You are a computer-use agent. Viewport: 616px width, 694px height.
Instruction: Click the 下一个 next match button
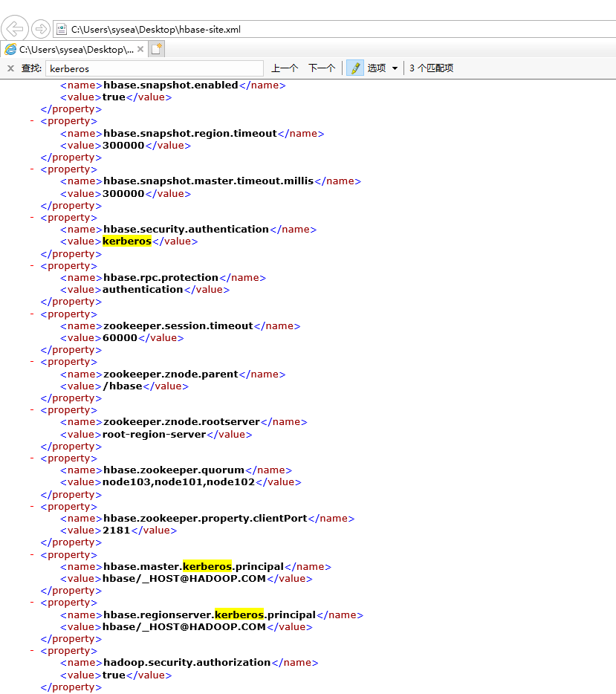322,68
